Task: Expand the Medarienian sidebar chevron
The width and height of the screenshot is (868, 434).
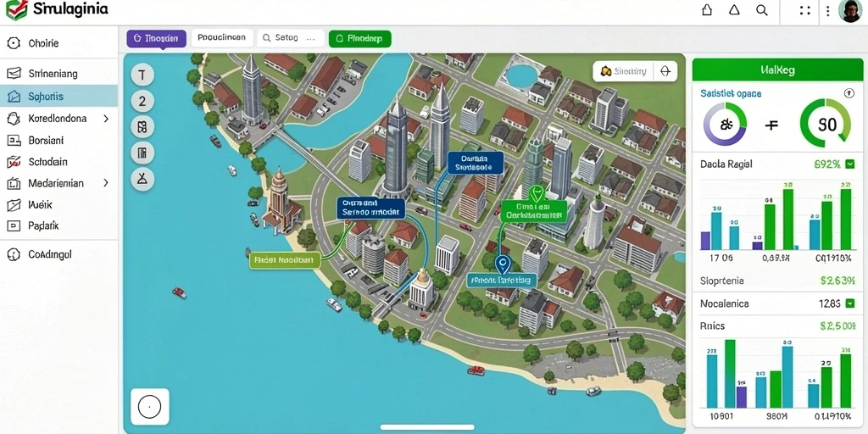Action: 106,183
